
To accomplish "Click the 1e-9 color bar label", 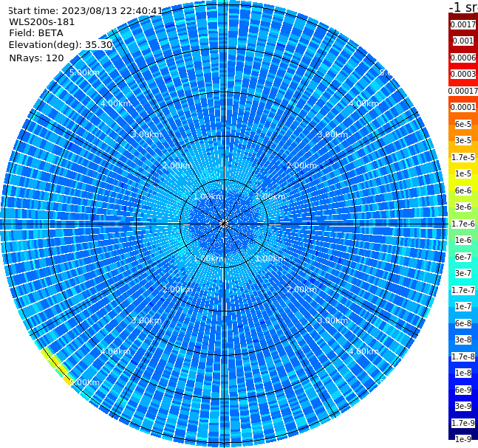I will point(463,439).
